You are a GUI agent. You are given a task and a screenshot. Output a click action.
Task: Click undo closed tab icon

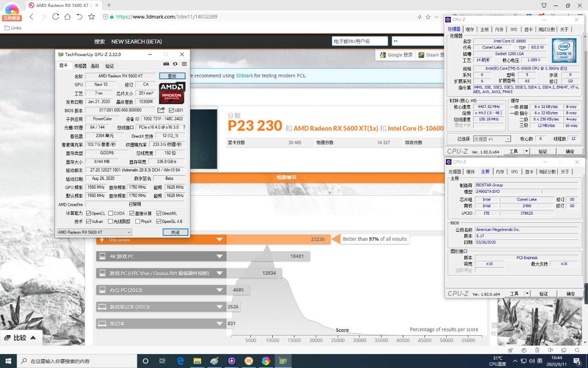click(80, 17)
